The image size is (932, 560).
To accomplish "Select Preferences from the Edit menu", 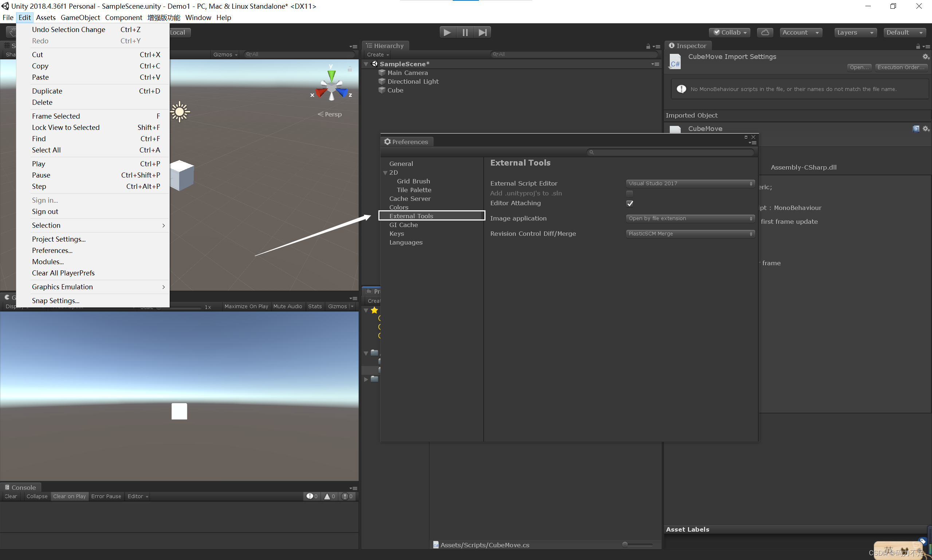I will [x=52, y=250].
